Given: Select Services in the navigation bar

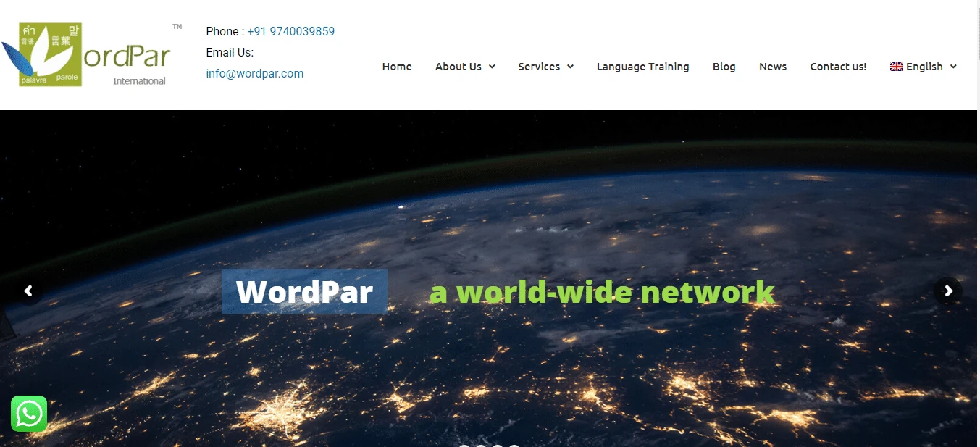Looking at the screenshot, I should (x=539, y=67).
